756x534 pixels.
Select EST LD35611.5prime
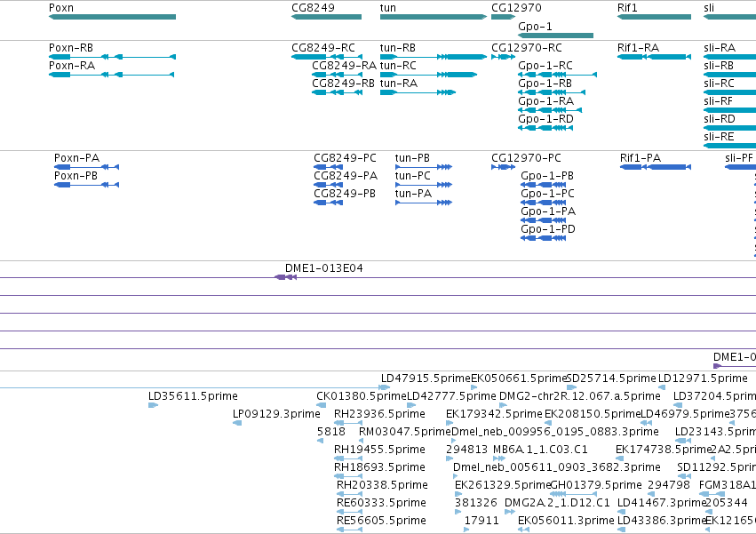tap(193, 396)
